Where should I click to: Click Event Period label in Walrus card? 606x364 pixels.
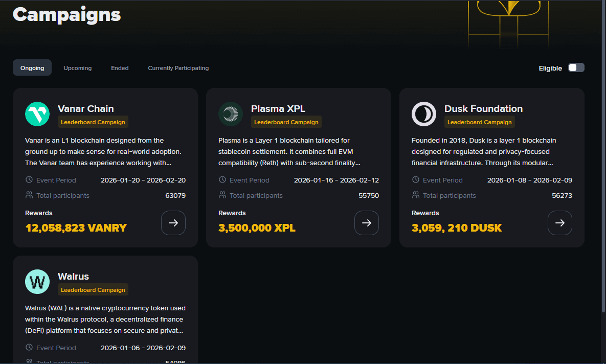[56, 348]
